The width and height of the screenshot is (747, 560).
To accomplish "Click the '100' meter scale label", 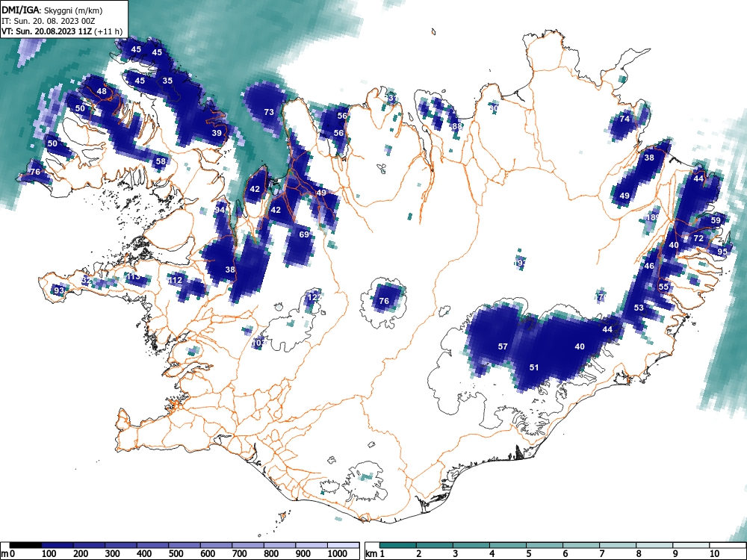I will 49,554.
